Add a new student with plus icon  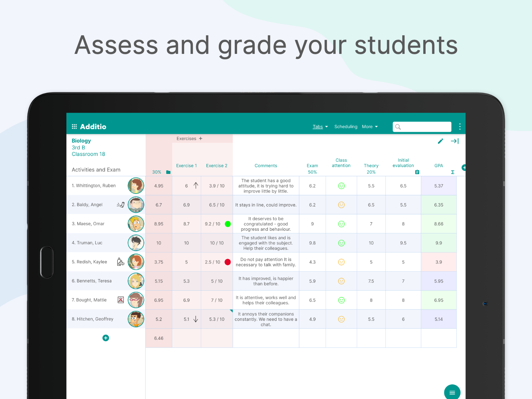(x=106, y=338)
